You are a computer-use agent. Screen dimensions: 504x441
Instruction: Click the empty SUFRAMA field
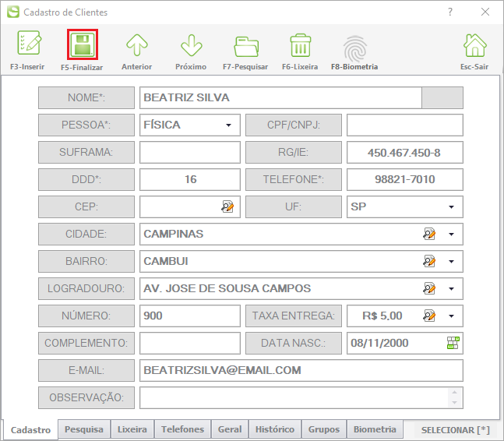tap(190, 153)
